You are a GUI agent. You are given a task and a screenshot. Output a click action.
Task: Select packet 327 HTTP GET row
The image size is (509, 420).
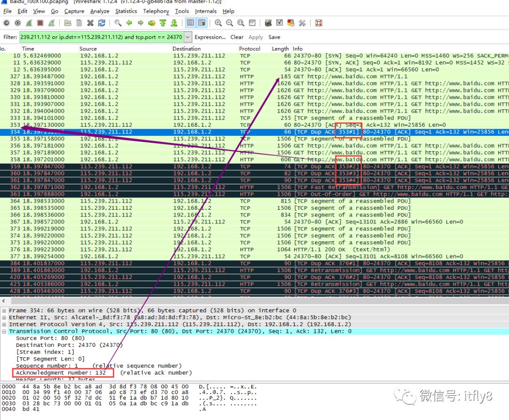[x=254, y=77]
